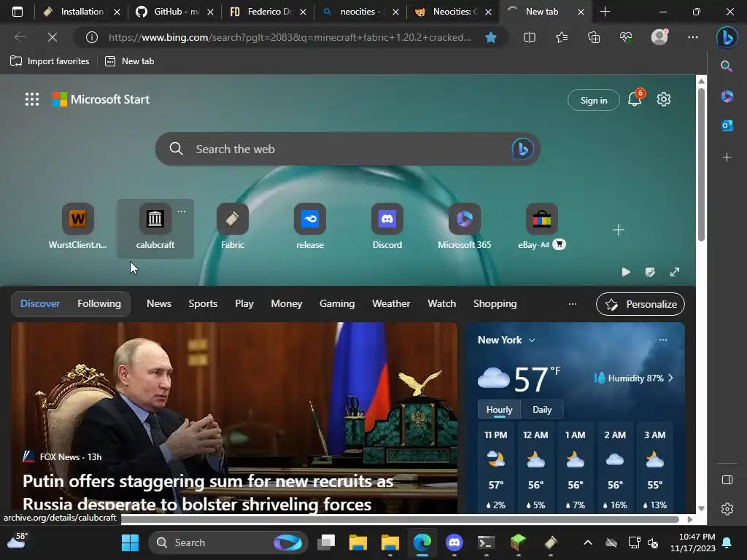
Task: Add a new quick link site
Action: click(x=619, y=230)
